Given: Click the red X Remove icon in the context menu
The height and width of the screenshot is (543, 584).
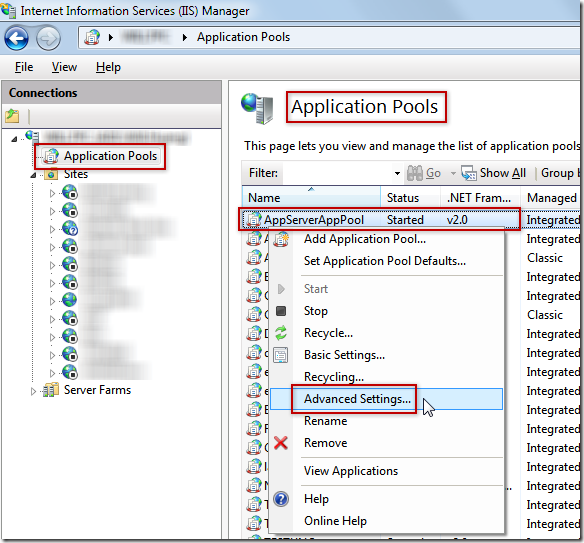Looking at the screenshot, I should 281,443.
